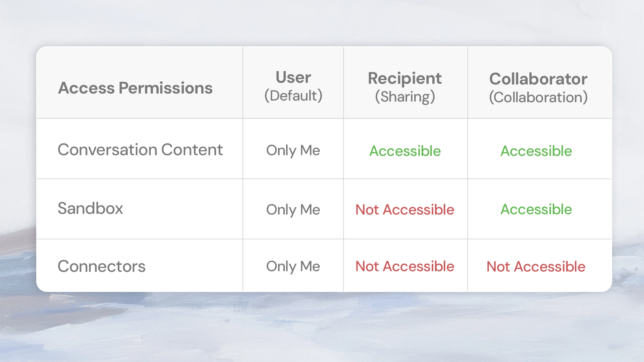Screen dimensions: 644x362
Task: Select the Recipient (Sharing) column header
Action: (405, 87)
